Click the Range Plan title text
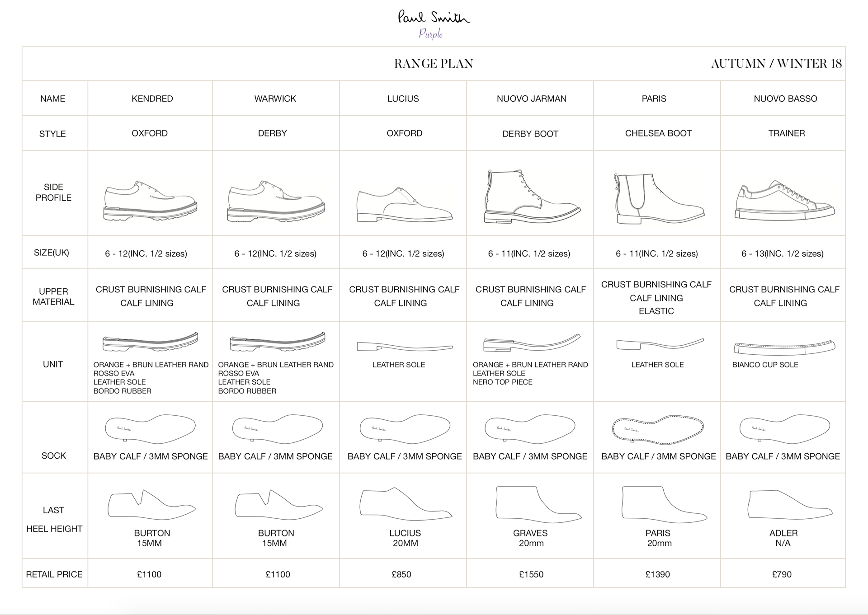The image size is (868, 615). point(434,64)
